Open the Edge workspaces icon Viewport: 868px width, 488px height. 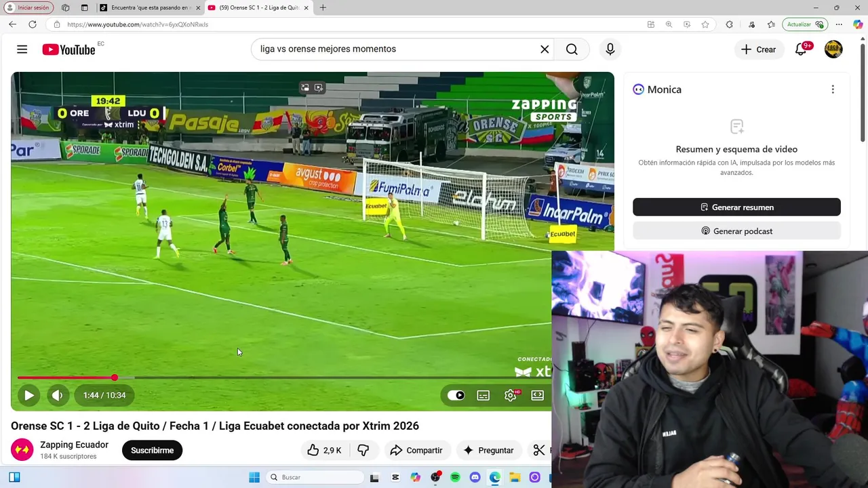(65, 7)
